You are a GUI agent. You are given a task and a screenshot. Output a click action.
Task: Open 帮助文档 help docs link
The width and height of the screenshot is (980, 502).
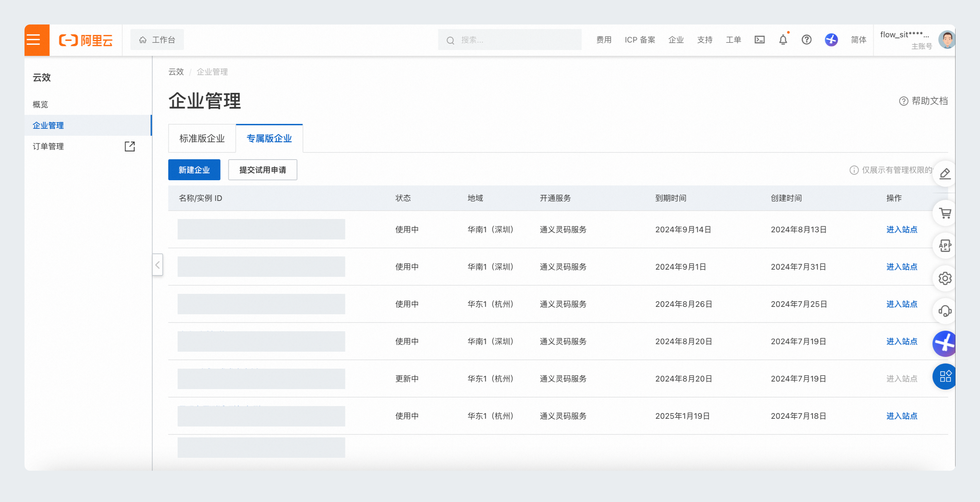click(x=923, y=101)
